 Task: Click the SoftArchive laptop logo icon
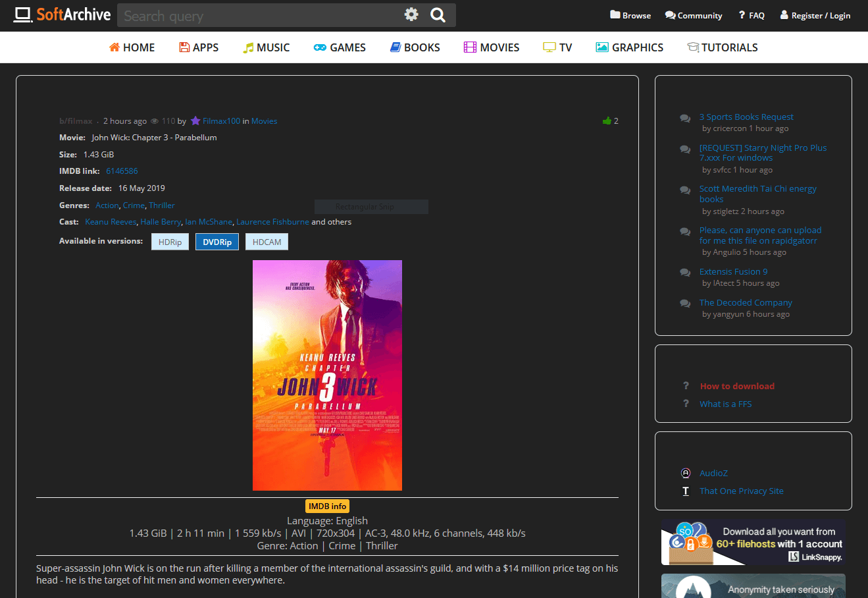(23, 14)
